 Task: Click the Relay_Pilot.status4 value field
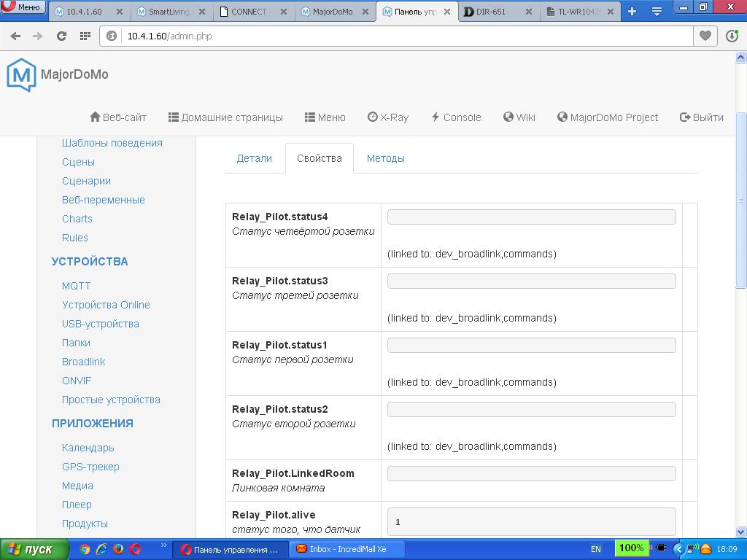click(531, 217)
